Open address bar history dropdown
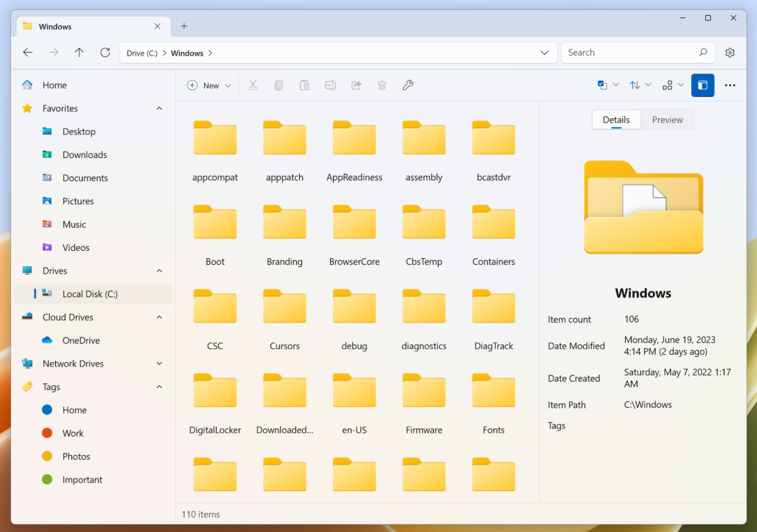Screen dimensions: 757x532 545,52
